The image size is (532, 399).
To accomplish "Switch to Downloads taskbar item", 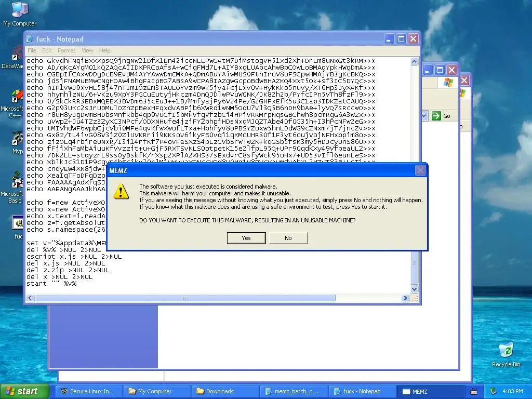I will point(224,391).
